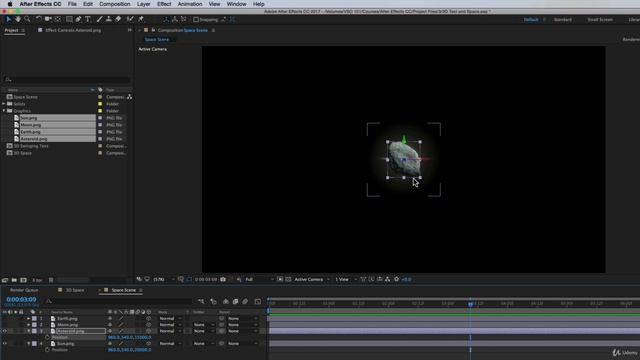Viewport: 640px width, 360px height.
Task: Select the Pan Behind anchor point tool
Action: 58,19
